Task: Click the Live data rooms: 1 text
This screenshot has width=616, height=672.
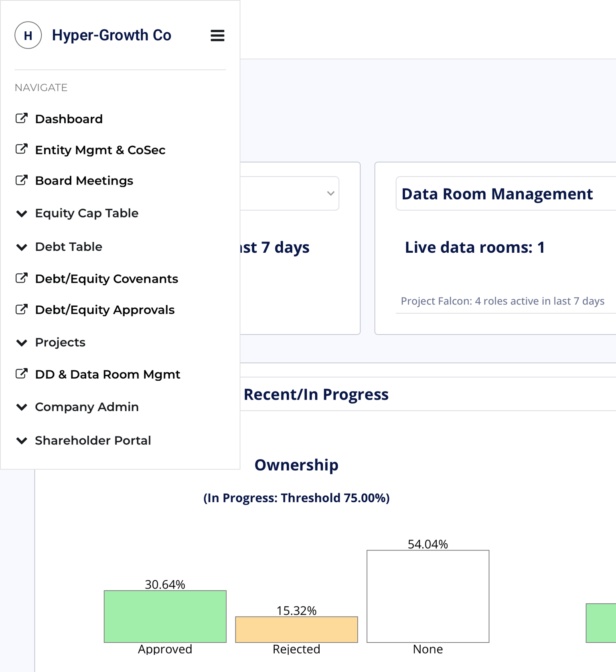Action: 475,247
